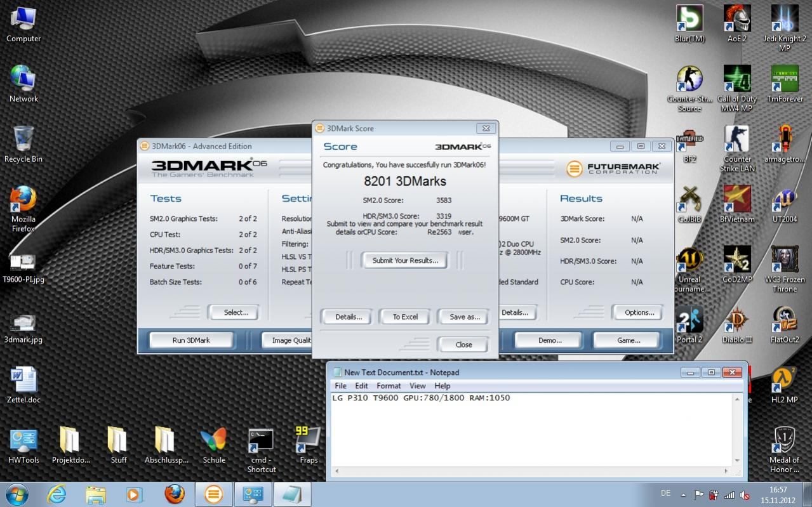Open the Network desktop icon

[23, 84]
